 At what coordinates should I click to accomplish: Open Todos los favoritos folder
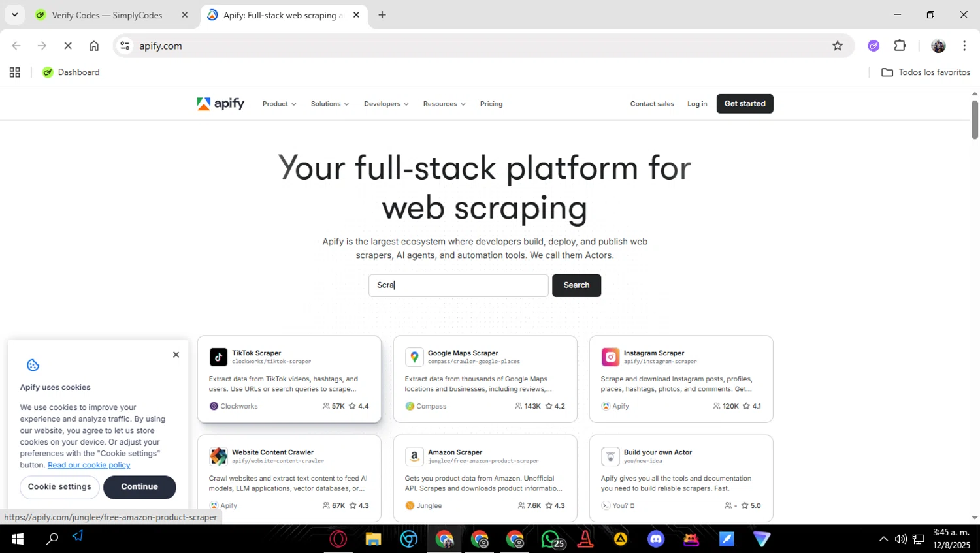click(x=926, y=72)
